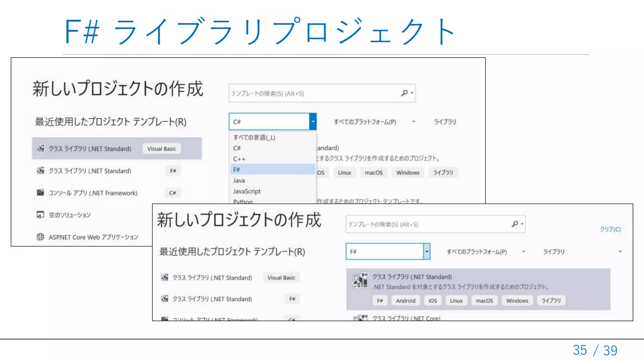
Task: Expand project type ライブラリ dropdown in lower dialog
Action: [x=620, y=251]
